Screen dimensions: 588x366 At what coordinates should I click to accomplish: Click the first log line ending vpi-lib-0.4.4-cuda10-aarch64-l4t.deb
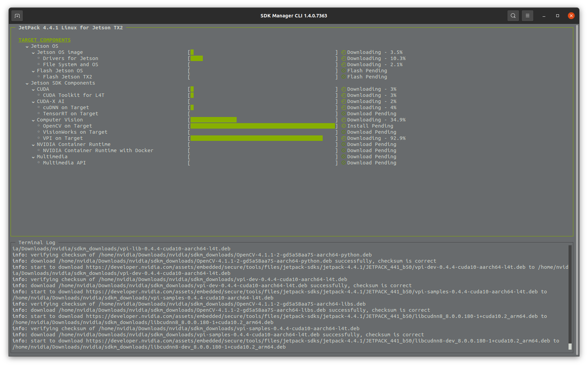pyautogui.click(x=121, y=249)
